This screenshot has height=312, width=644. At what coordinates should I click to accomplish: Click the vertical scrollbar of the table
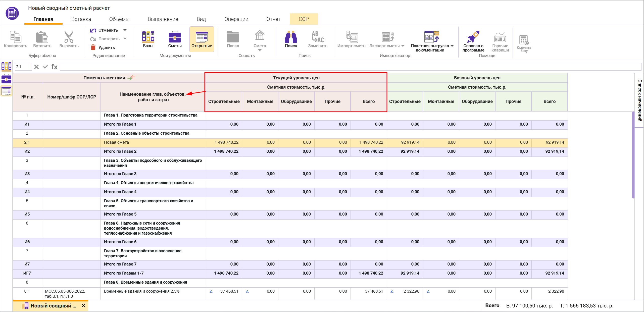tap(633, 155)
